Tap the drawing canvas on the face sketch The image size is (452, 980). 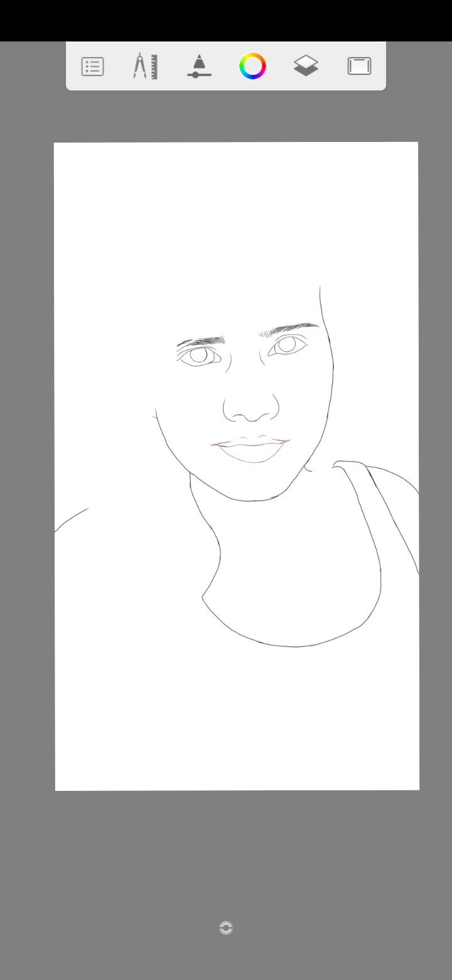[x=237, y=466]
